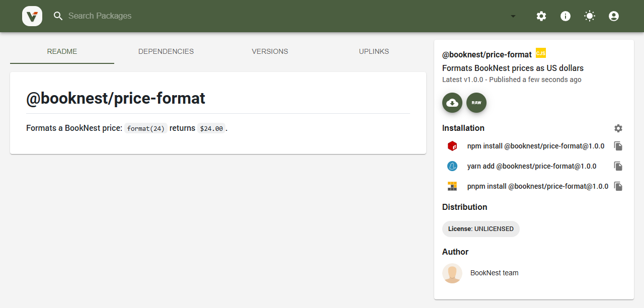The width and height of the screenshot is (644, 308).
Task: Open the info icon in header
Action: click(566, 16)
